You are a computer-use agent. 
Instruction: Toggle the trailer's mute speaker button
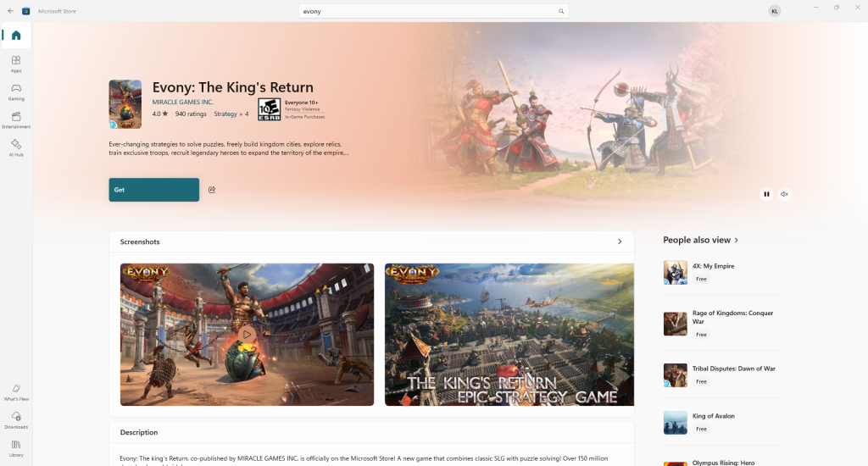[784, 194]
